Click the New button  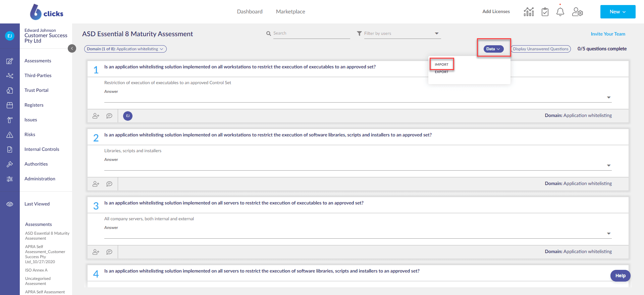coord(618,12)
